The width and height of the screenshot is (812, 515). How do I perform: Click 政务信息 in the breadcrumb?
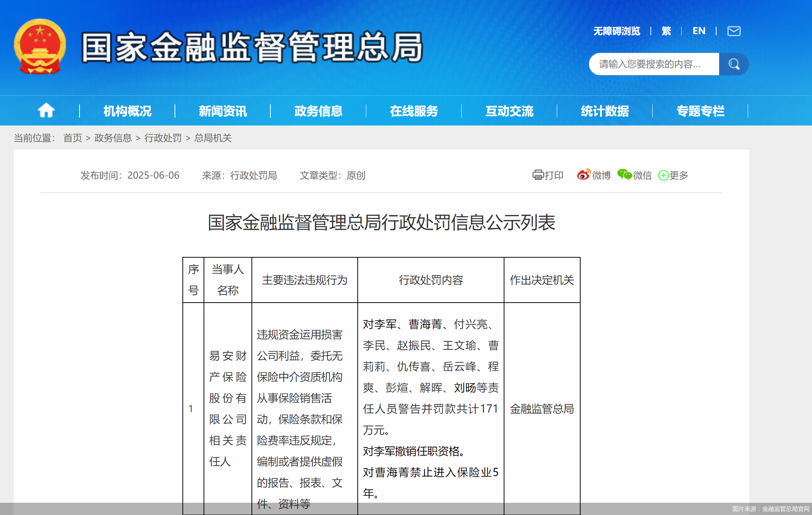[113, 138]
